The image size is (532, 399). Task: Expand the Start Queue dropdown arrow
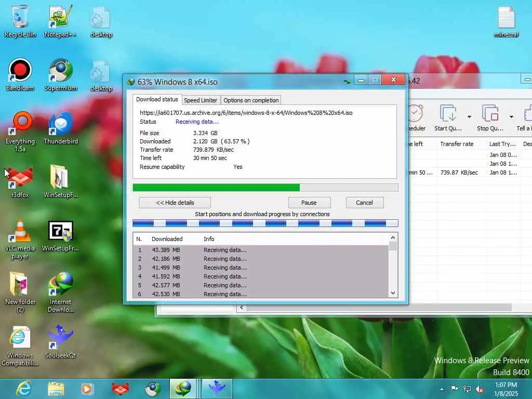click(469, 117)
